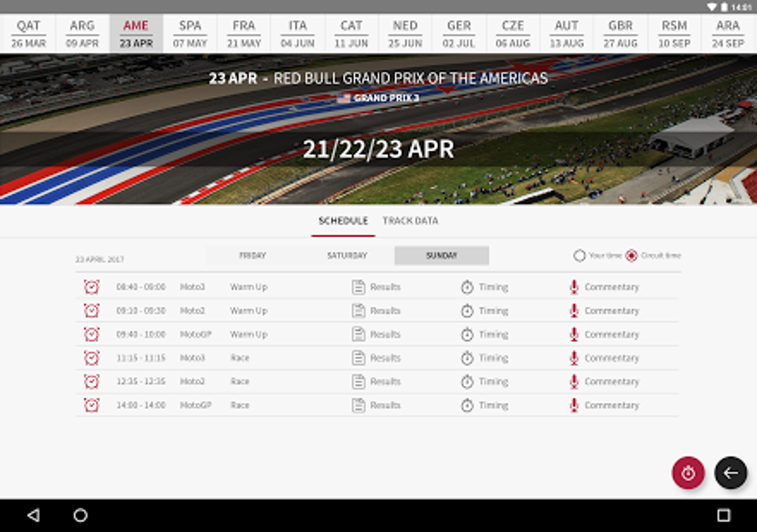Open Results document icon for Moto3 Warm Up
757x532 pixels.
[358, 286]
